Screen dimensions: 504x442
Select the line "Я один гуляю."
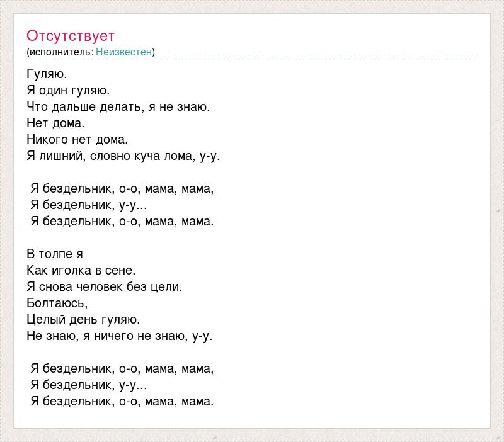click(68, 90)
